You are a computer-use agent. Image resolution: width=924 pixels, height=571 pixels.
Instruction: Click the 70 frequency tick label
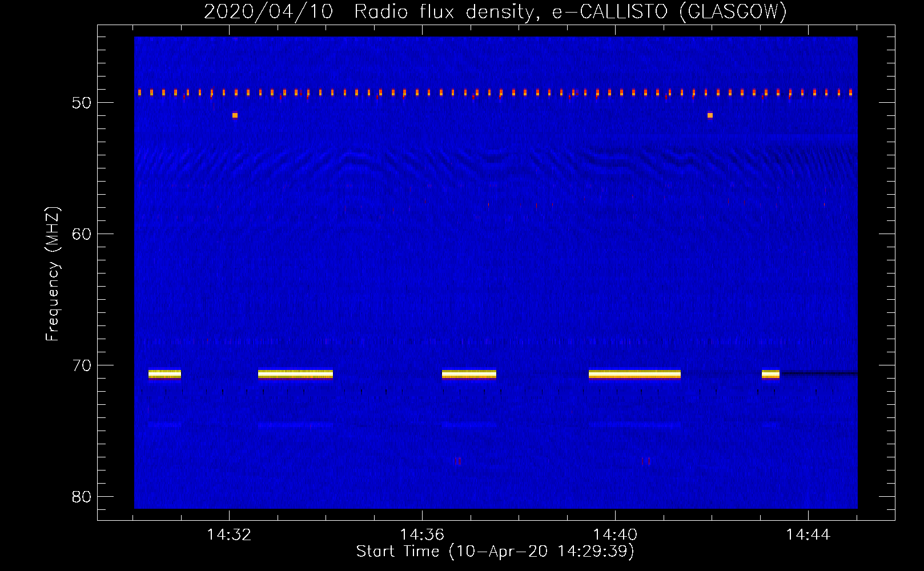(82, 365)
